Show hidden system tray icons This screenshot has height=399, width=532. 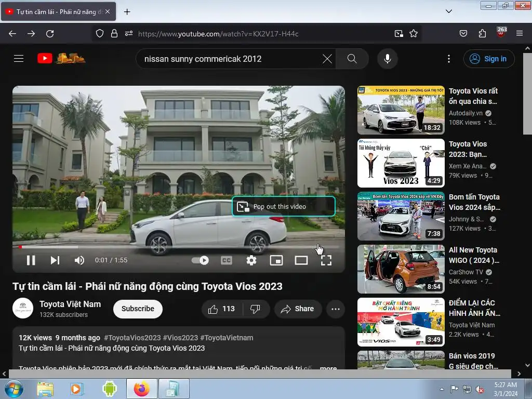click(442, 389)
